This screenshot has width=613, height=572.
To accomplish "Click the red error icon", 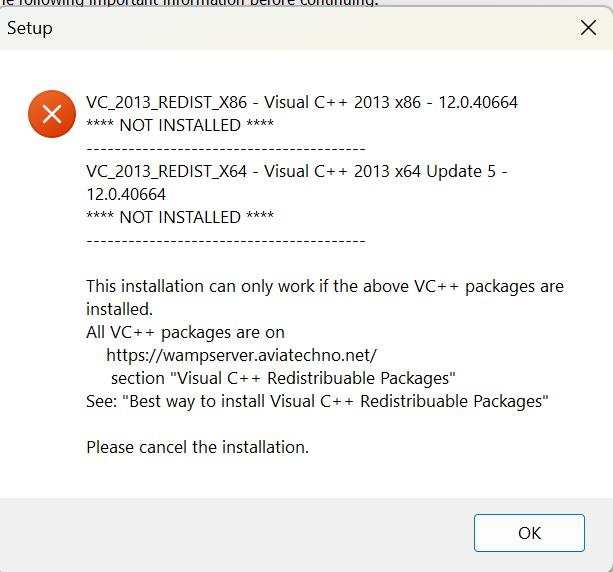I will 49,113.
